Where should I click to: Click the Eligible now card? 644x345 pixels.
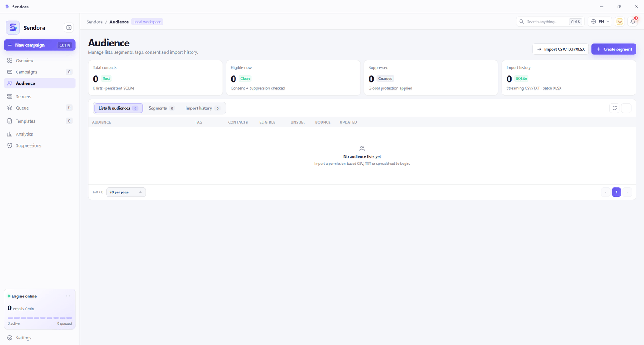click(293, 78)
